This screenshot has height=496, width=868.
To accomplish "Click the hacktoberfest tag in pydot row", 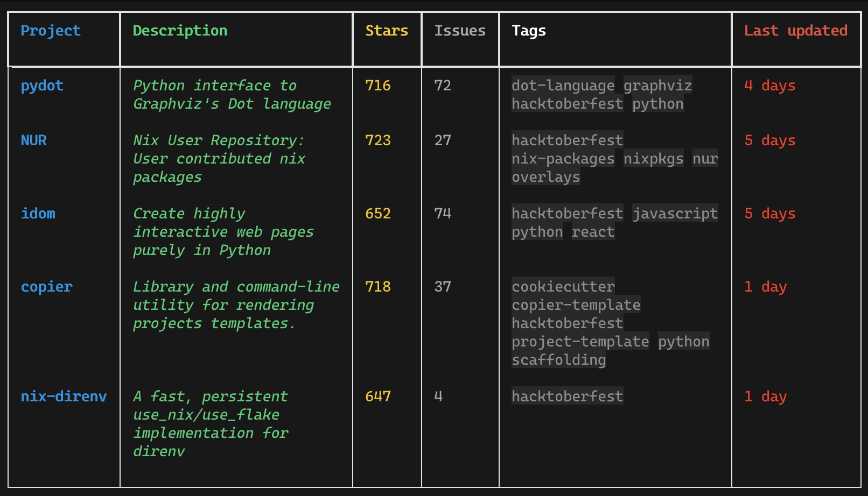I will pos(568,104).
